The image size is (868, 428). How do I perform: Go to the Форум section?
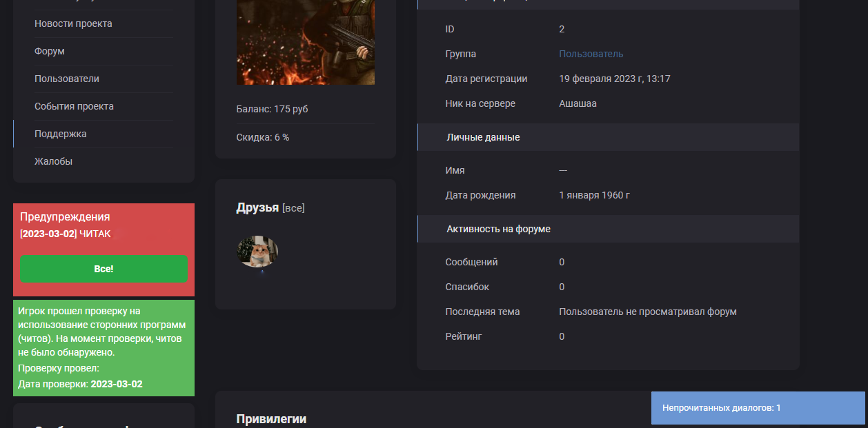coord(50,51)
